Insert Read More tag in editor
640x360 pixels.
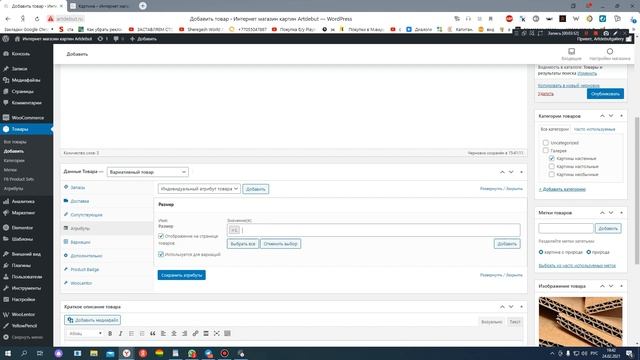tap(206, 333)
